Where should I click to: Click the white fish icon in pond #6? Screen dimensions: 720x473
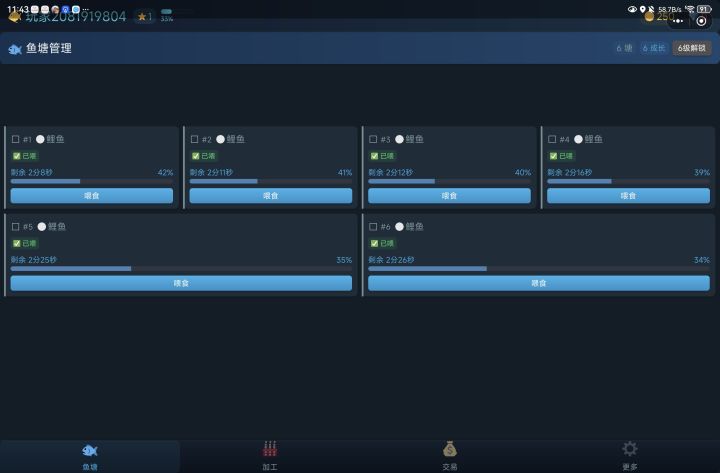point(399,226)
